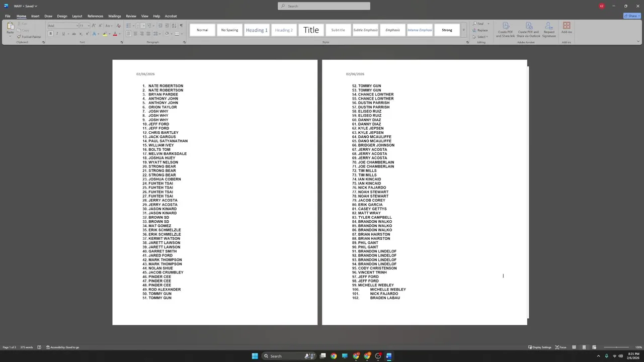Image resolution: width=644 pixels, height=362 pixels.
Task: Open the font color dropdown arrow
Action: click(x=120, y=34)
